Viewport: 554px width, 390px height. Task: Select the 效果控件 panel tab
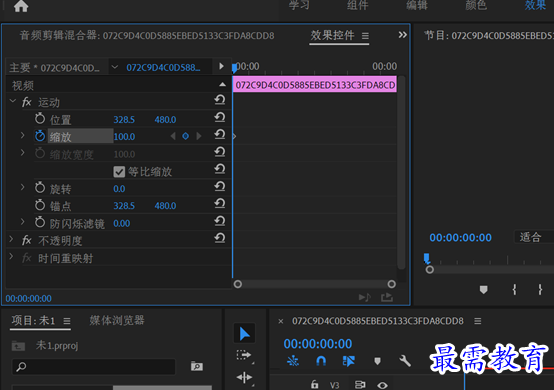pyautogui.click(x=332, y=35)
